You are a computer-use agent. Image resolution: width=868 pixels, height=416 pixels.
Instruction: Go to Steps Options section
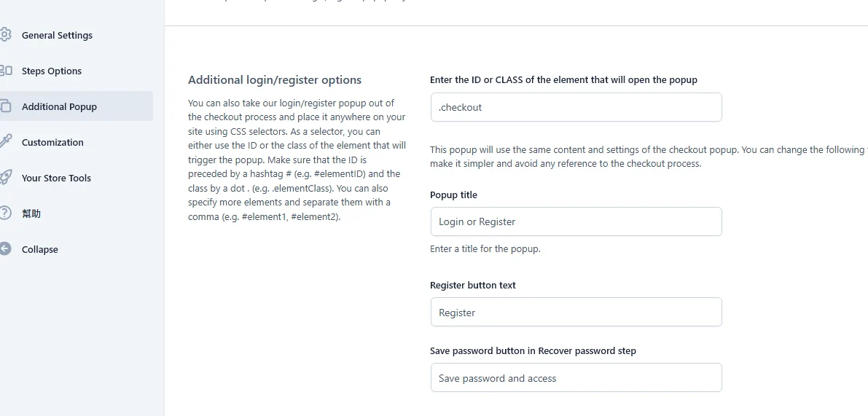tap(52, 71)
